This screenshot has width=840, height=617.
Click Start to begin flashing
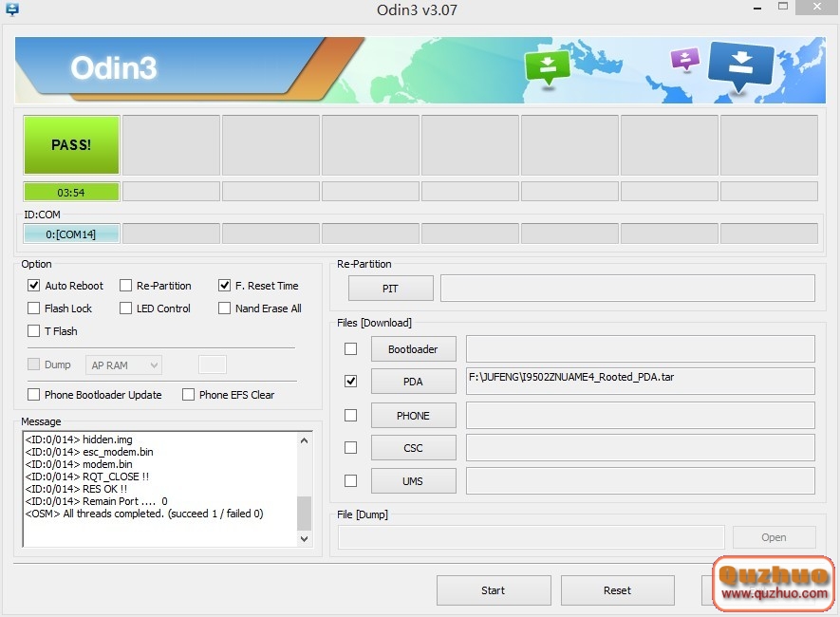(x=494, y=589)
